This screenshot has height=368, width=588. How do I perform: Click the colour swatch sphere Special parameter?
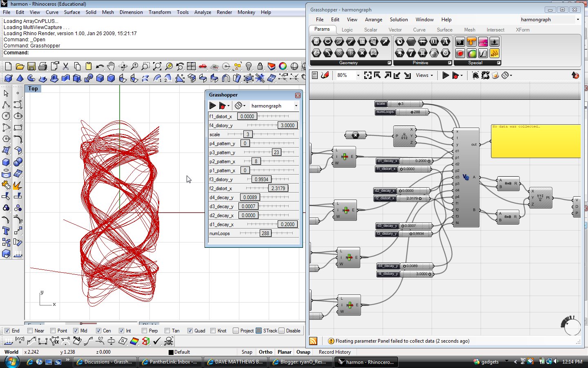tap(472, 53)
